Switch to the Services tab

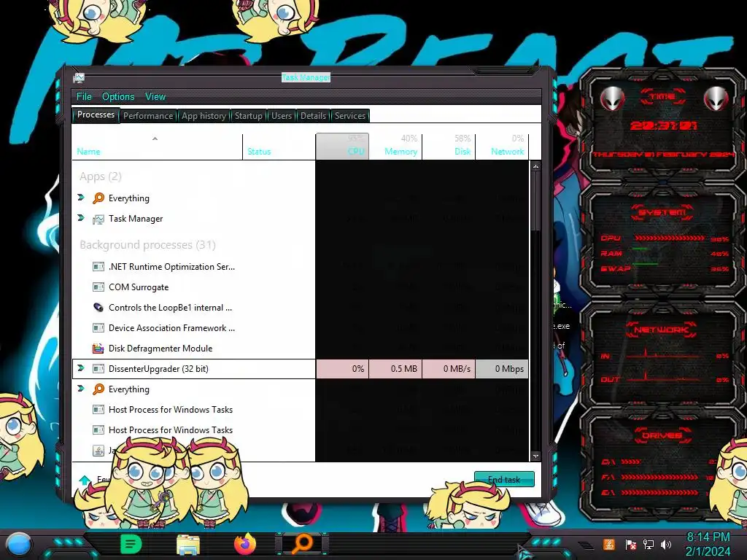coord(349,116)
